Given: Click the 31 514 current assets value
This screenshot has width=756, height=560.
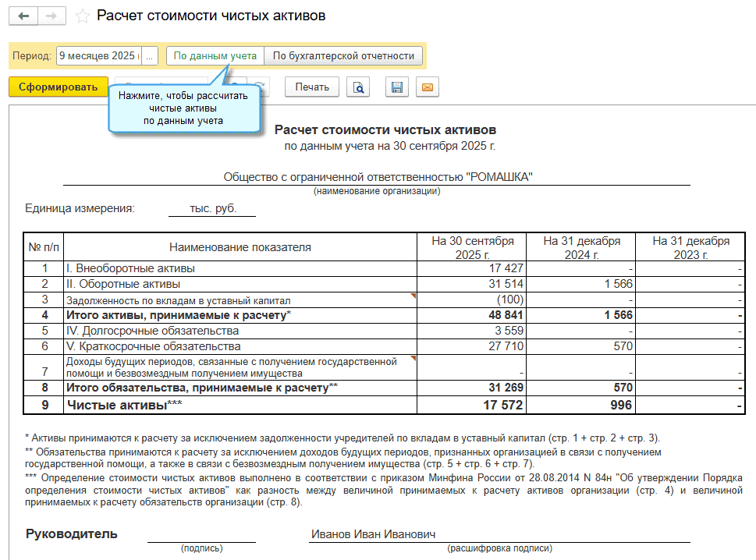Looking at the screenshot, I should pos(472,284).
